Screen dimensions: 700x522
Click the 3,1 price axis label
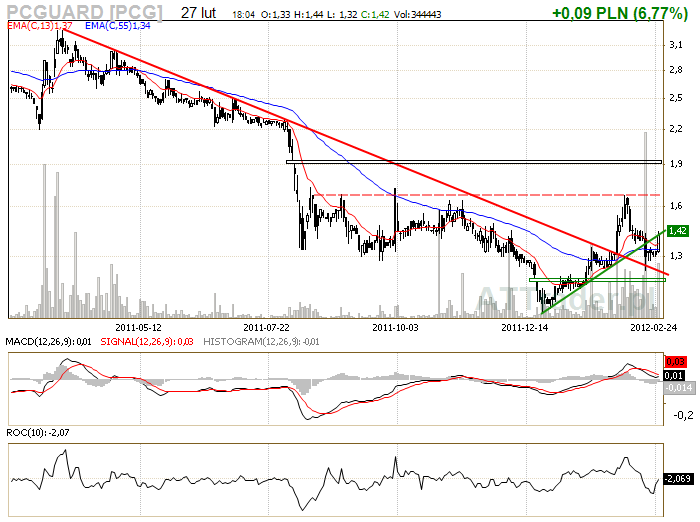click(675, 45)
